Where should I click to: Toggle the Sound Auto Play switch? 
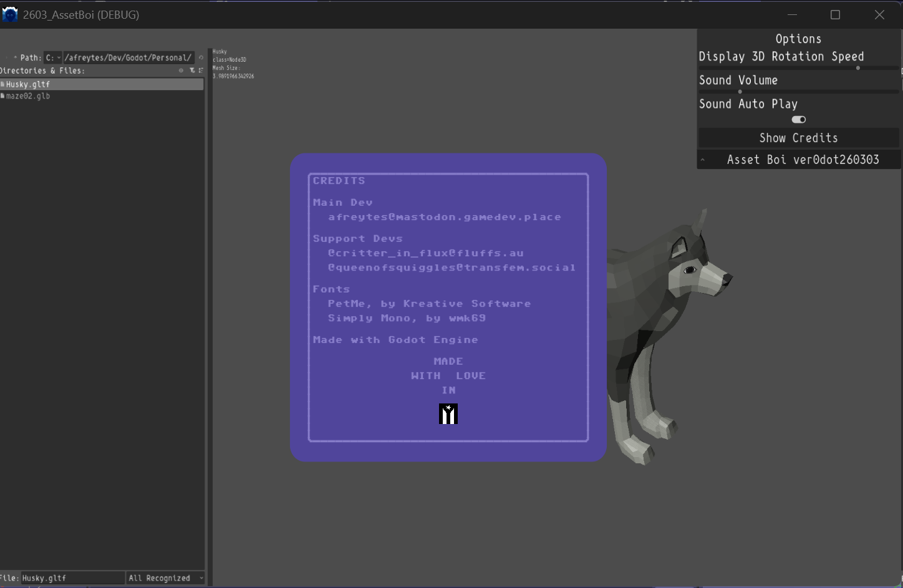coord(798,119)
